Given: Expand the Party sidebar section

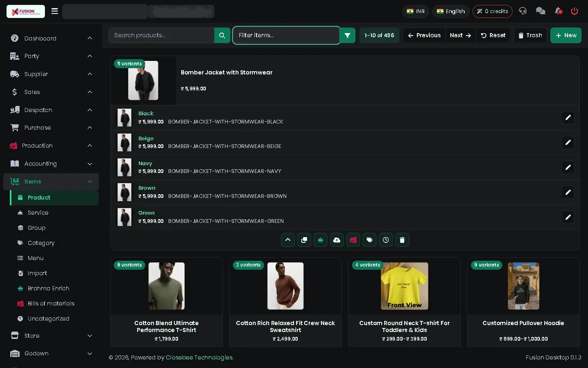Looking at the screenshot, I should tap(51, 56).
